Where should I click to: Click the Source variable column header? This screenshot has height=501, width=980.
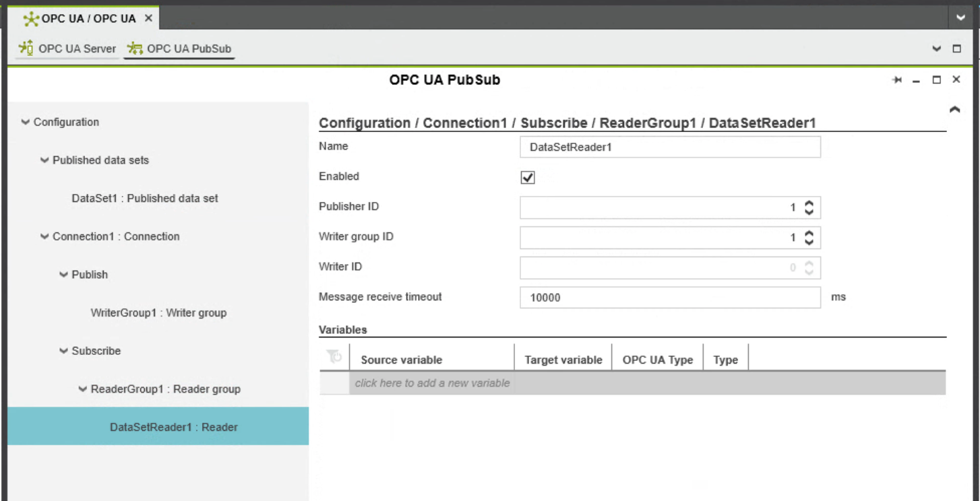402,360
